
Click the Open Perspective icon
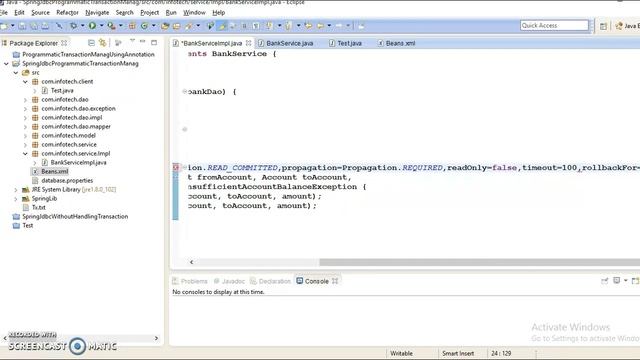[603, 26]
